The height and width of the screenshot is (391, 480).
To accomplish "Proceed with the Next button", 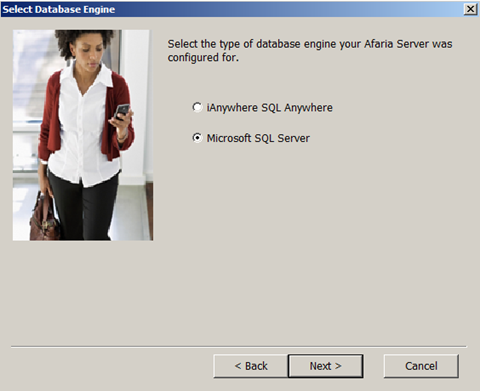I will pyautogui.click(x=325, y=366).
